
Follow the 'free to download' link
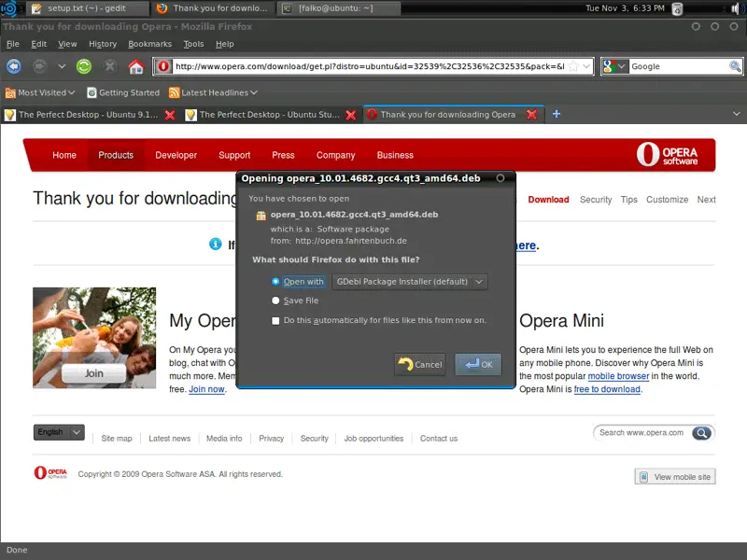tap(607, 389)
